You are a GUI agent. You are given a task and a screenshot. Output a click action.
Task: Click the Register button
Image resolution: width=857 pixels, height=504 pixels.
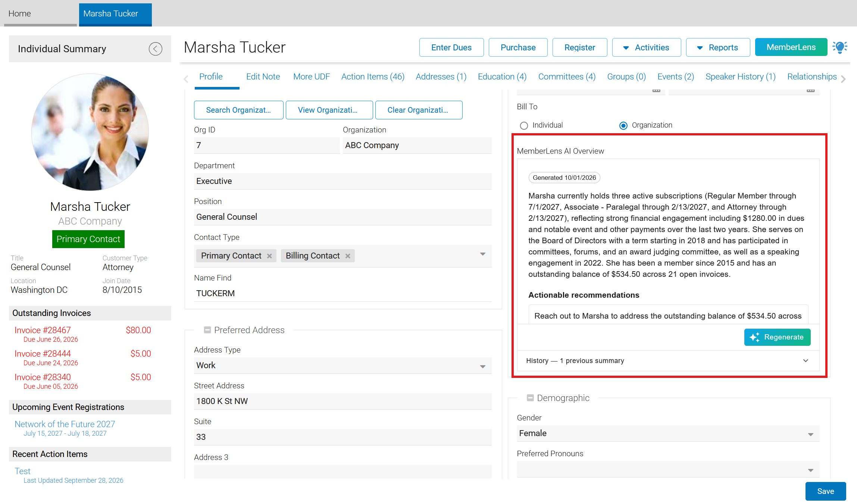(579, 47)
